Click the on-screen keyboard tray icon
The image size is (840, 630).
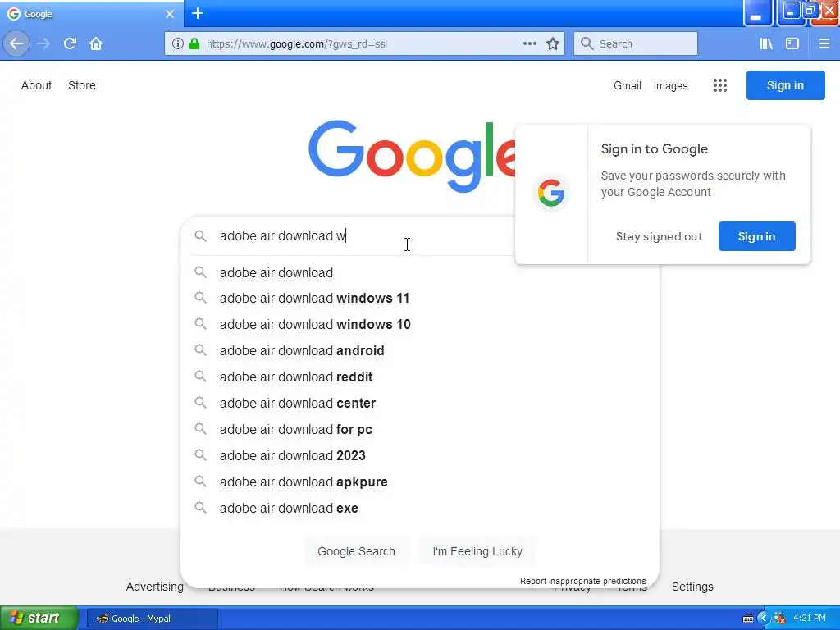748,619
